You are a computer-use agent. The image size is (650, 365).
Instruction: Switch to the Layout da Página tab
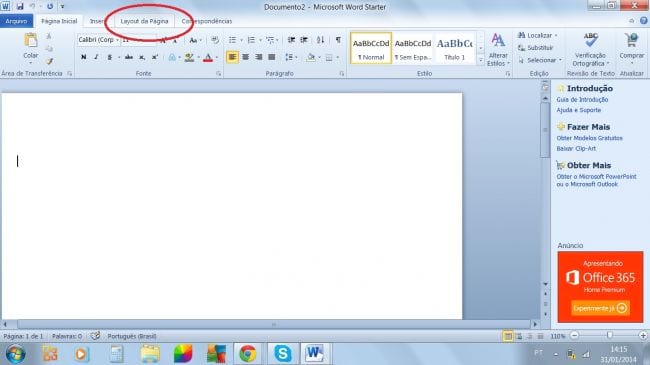coord(144,21)
